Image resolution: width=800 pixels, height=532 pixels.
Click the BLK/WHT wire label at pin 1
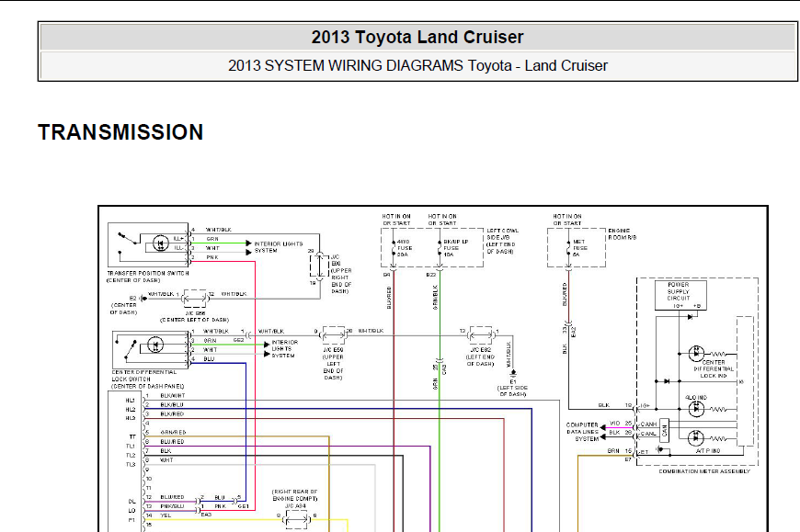173,395
